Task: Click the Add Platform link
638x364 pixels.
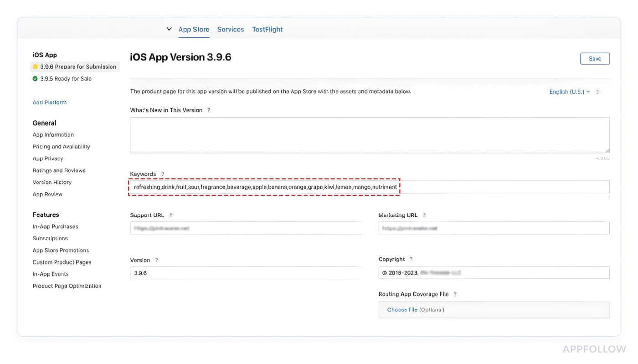Action: 49,102
